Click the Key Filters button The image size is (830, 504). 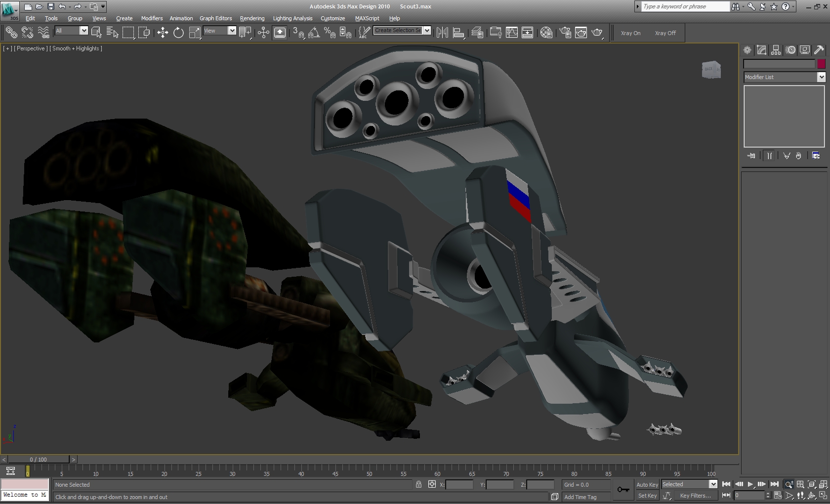[x=695, y=496]
